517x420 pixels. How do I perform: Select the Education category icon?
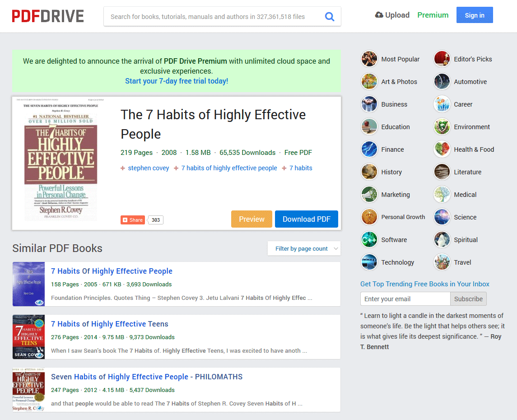369,126
